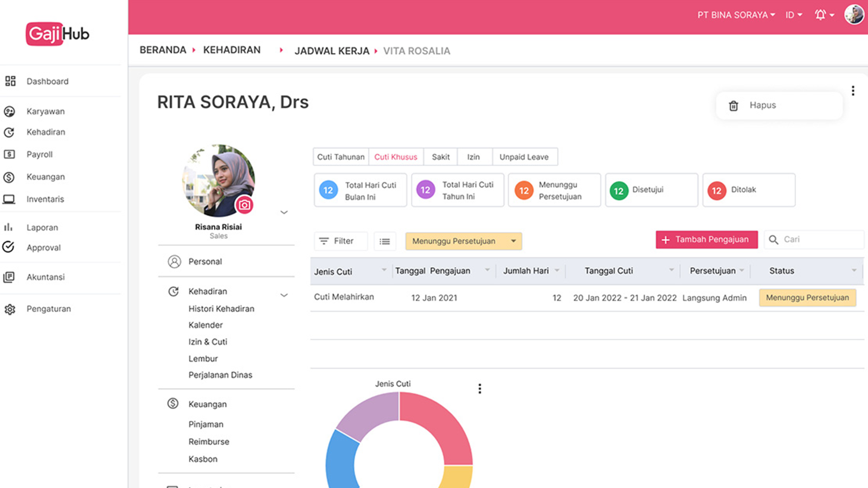
Task: Click the Pengaturan gear icon
Action: [9, 309]
